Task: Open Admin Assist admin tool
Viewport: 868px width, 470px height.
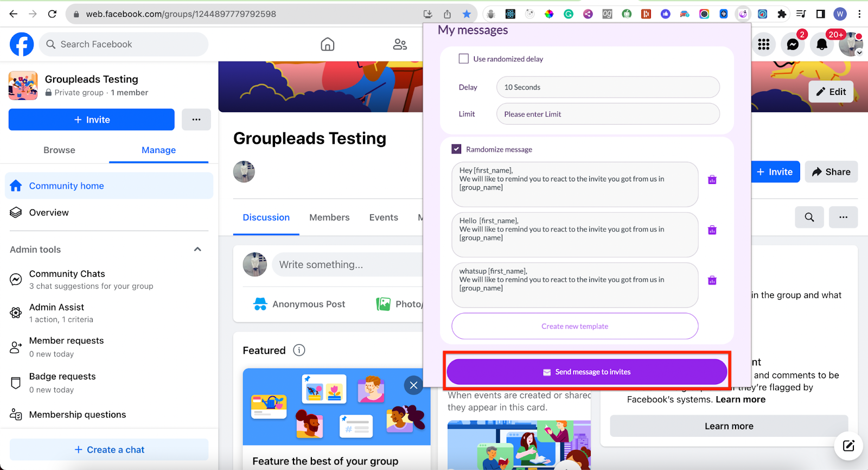Action: 109,313
